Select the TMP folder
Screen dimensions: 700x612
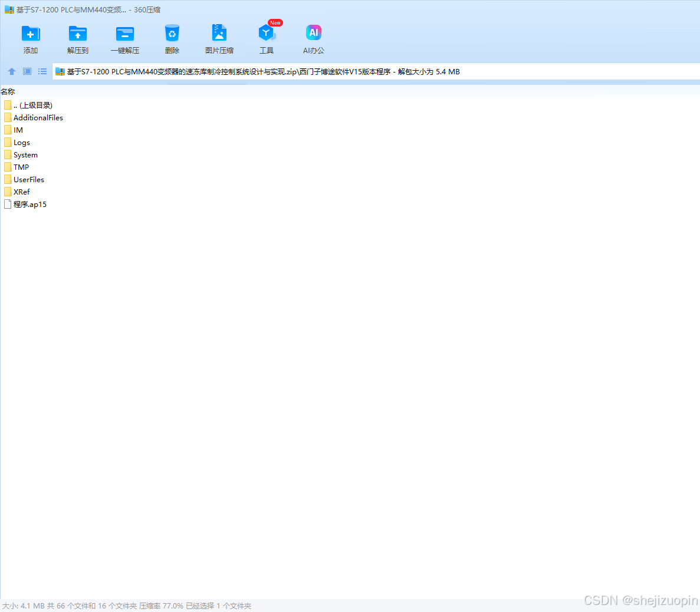click(x=17, y=167)
